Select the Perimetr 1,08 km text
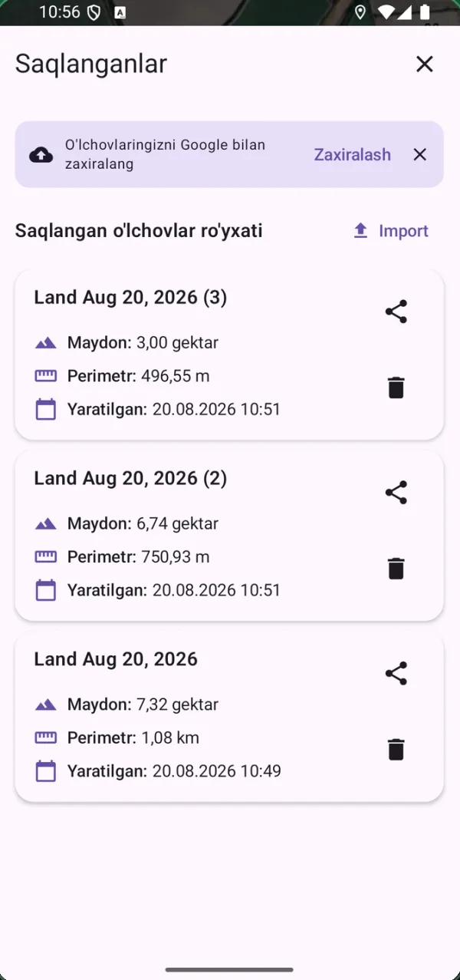 pyautogui.click(x=133, y=738)
